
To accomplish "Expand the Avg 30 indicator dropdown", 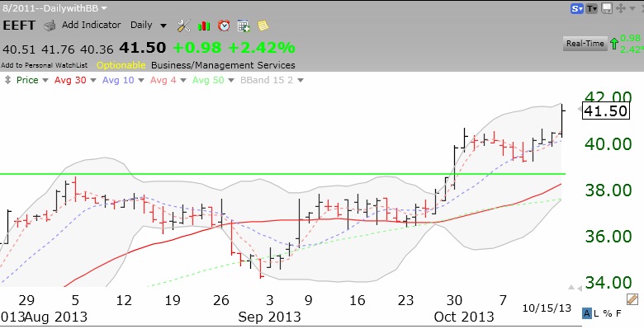I will pyautogui.click(x=93, y=81).
